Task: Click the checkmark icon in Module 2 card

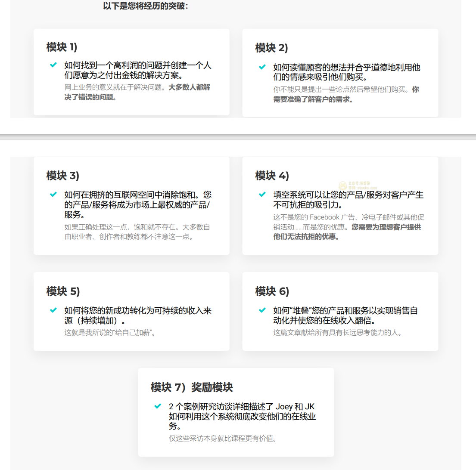Action: tap(262, 67)
